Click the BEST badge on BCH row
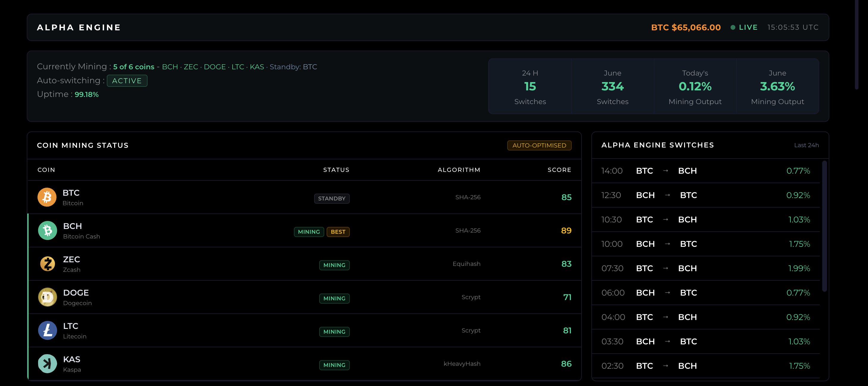 tap(338, 232)
